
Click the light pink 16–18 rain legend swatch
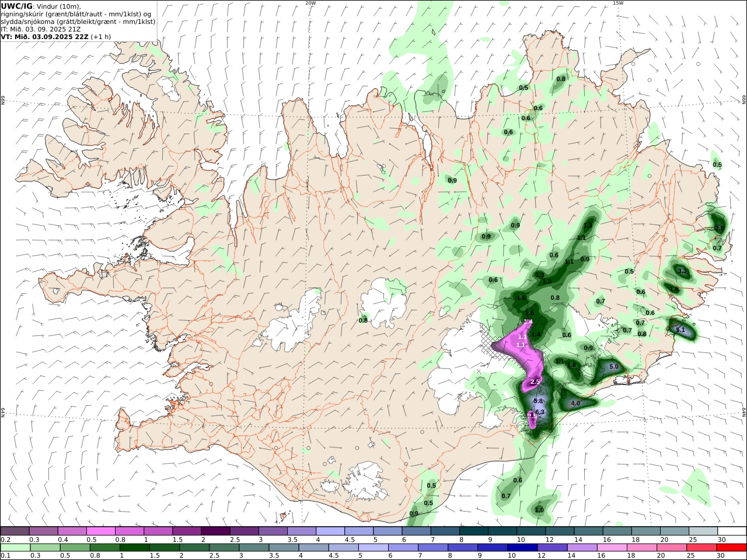point(611,548)
